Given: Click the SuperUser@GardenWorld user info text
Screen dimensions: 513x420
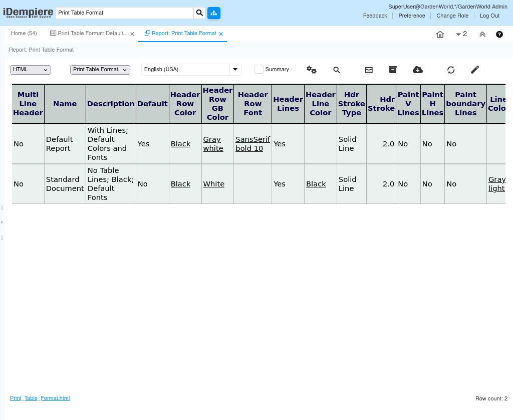Looking at the screenshot, I should point(447,7).
